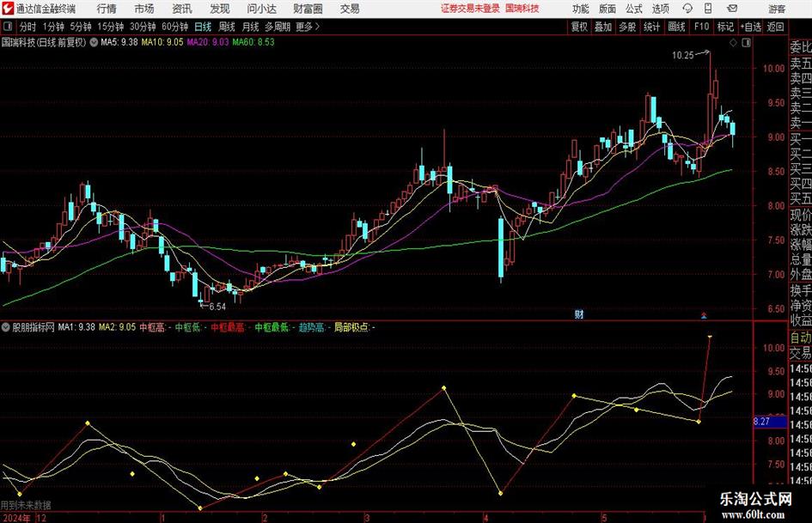Viewport: 812px width, 523px height.
Task: Open the 功能 menu
Action: coord(581,9)
